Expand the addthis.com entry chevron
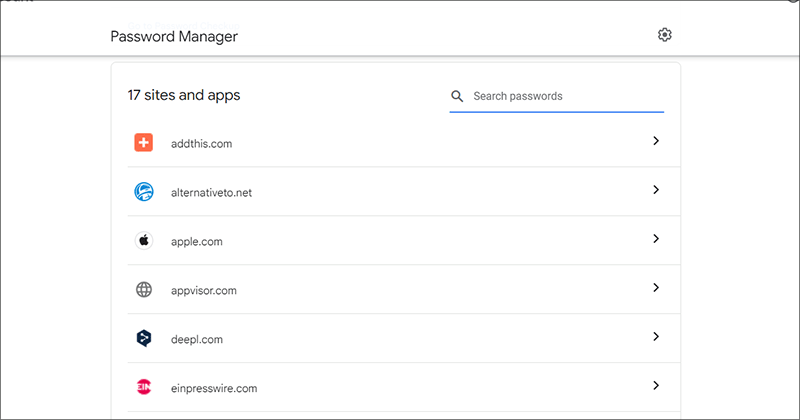The height and width of the screenshot is (420, 800). [x=656, y=141]
